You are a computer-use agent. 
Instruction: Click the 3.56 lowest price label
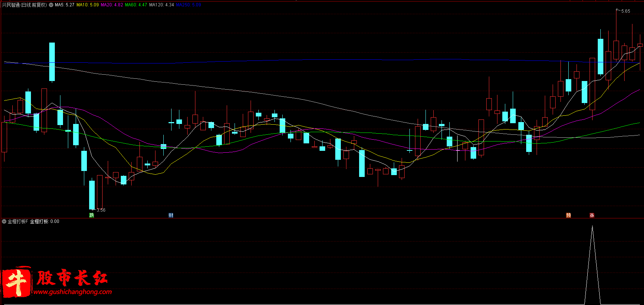[x=101, y=210]
